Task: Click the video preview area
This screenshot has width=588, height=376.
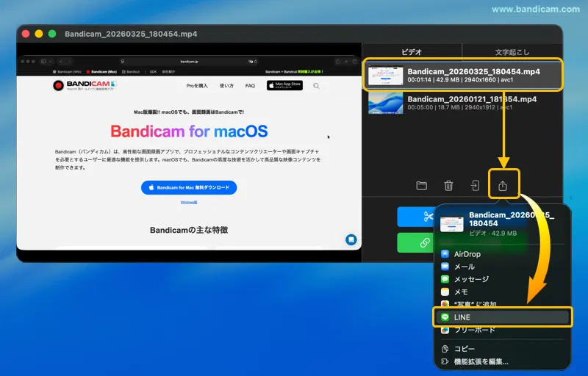Action: [189, 153]
